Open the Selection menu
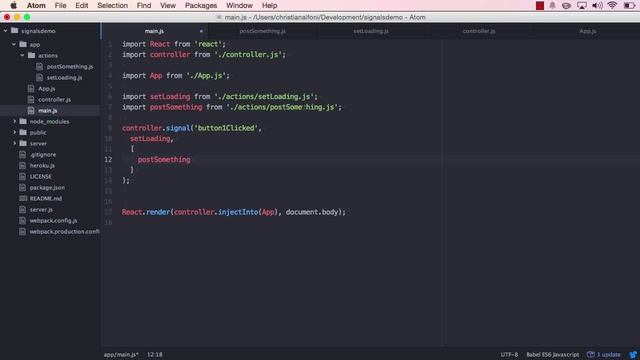 pos(112,5)
